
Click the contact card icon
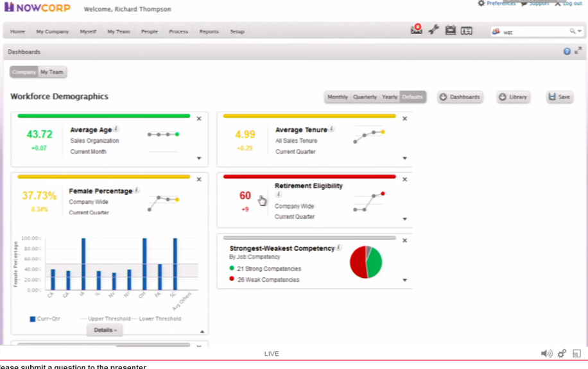tap(467, 31)
